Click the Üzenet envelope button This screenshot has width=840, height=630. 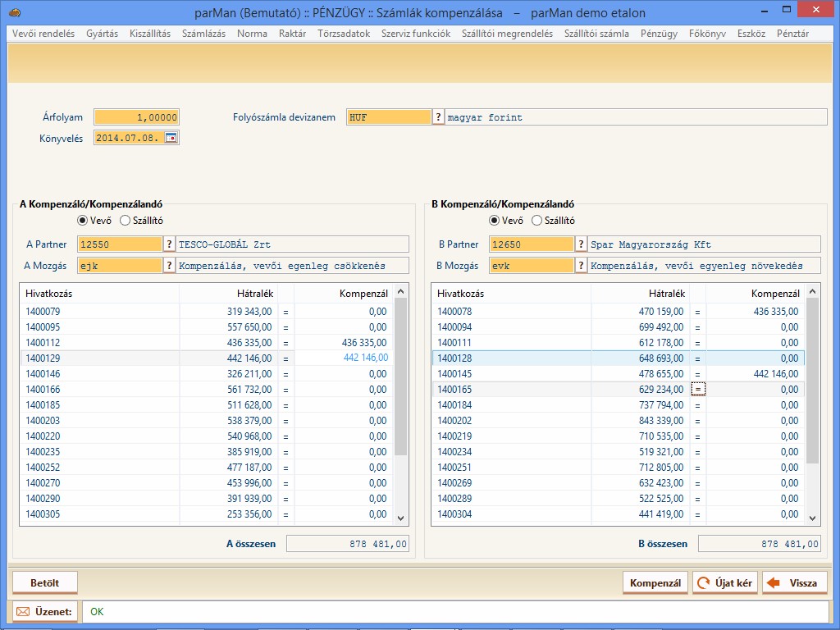pos(44,612)
